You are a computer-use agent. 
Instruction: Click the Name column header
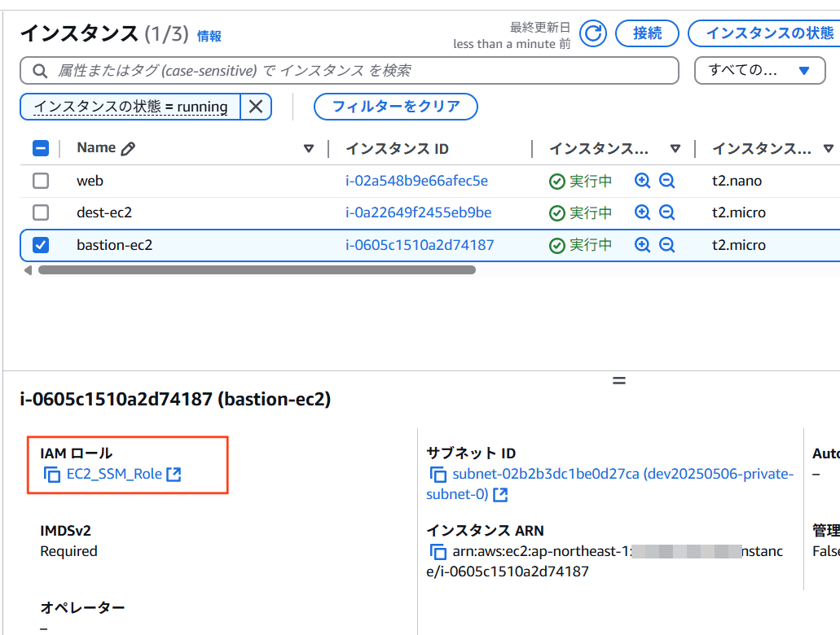pos(96,148)
